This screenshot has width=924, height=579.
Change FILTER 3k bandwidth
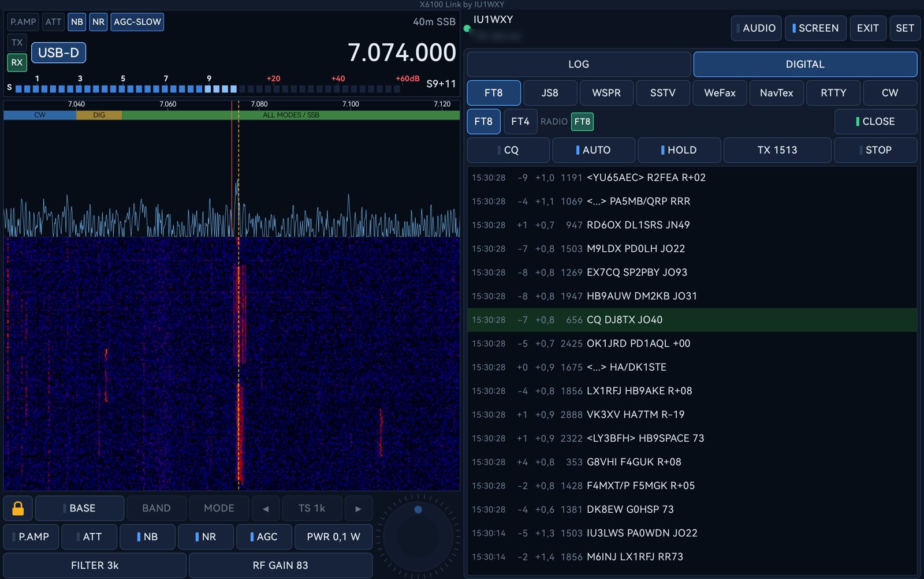[x=95, y=565]
